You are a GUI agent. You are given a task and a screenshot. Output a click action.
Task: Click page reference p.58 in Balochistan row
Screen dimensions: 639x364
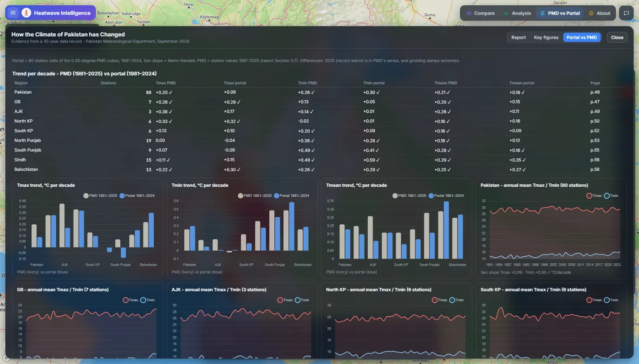coord(595,169)
